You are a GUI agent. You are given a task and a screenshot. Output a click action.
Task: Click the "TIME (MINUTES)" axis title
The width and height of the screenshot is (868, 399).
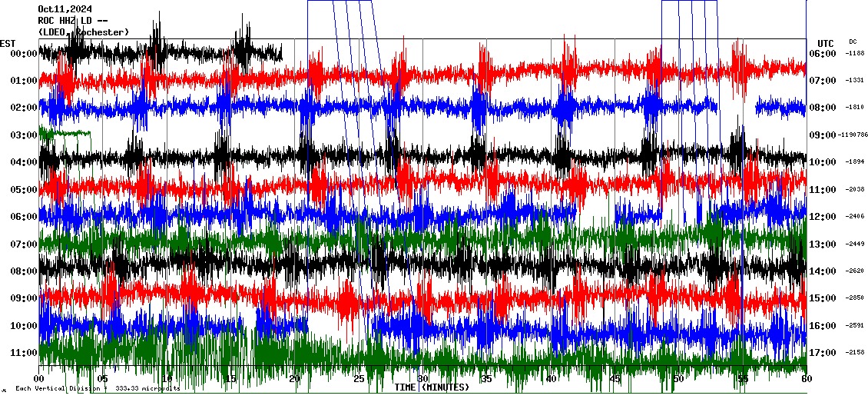[432, 387]
